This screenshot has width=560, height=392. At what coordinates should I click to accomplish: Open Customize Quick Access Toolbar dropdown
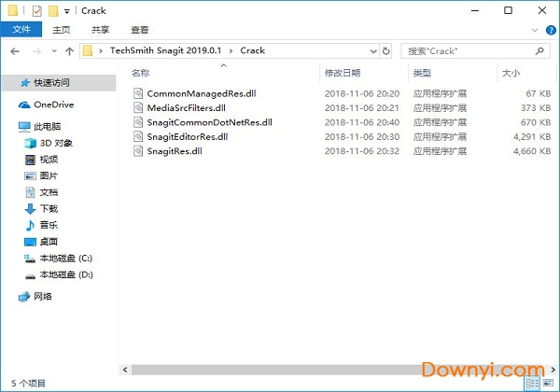(x=67, y=11)
